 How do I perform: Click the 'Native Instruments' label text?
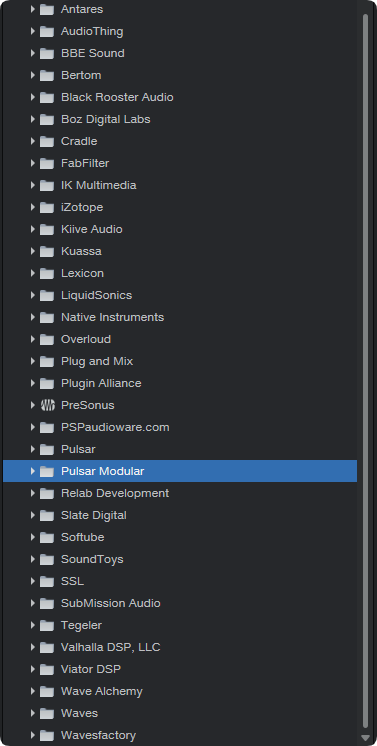(112, 317)
